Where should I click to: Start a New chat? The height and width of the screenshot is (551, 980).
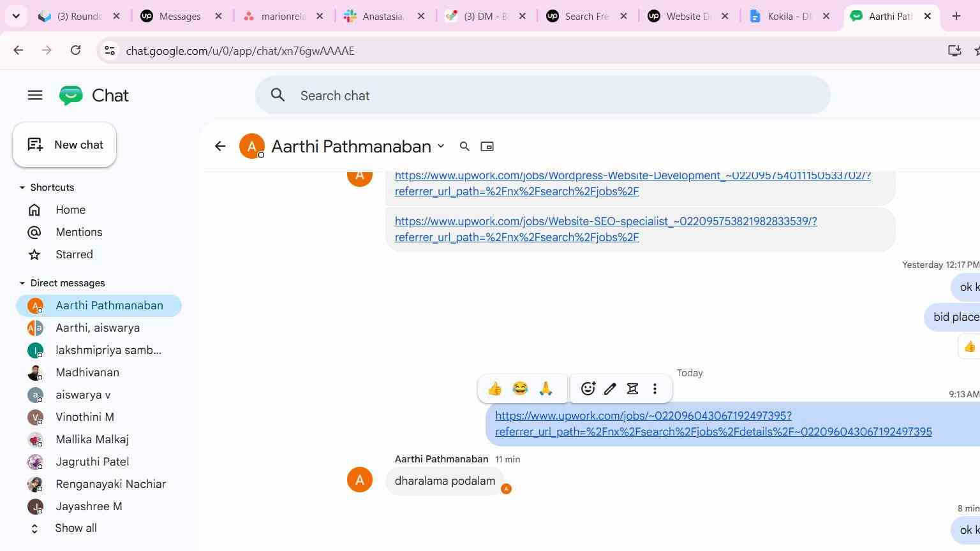(64, 145)
